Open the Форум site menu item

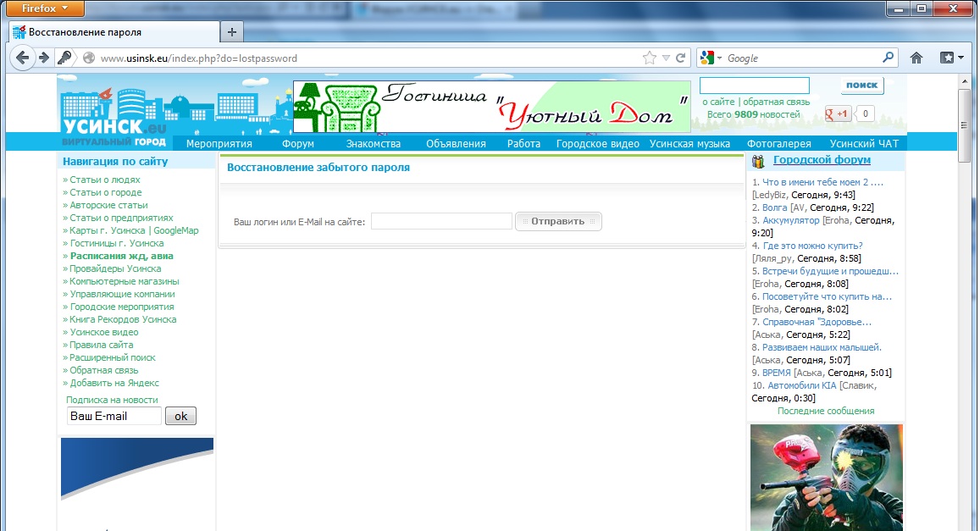click(x=297, y=144)
